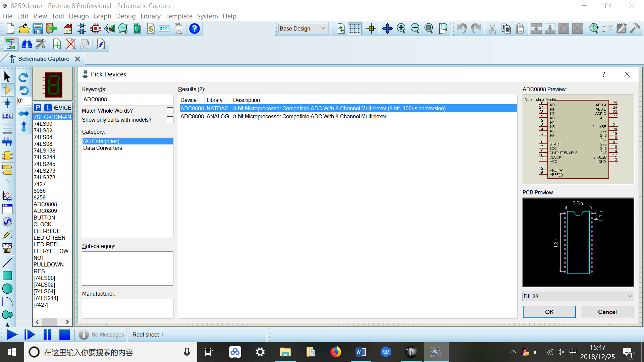Toggle grid display icon in toolbar
This screenshot has width=644, height=362.
[355, 29]
